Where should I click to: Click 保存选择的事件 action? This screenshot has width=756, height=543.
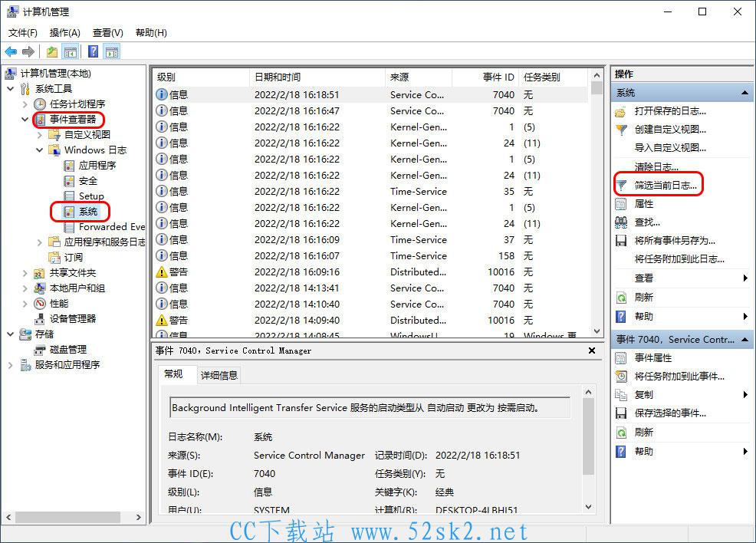coord(670,413)
